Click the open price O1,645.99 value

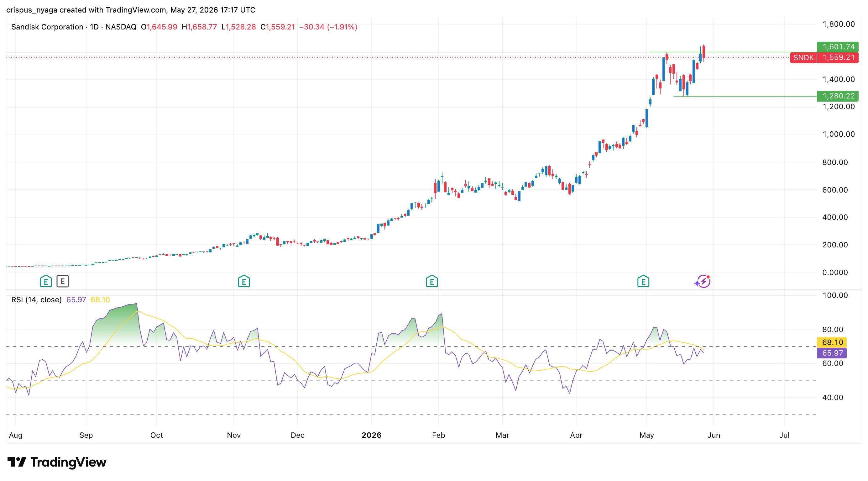coord(159,27)
